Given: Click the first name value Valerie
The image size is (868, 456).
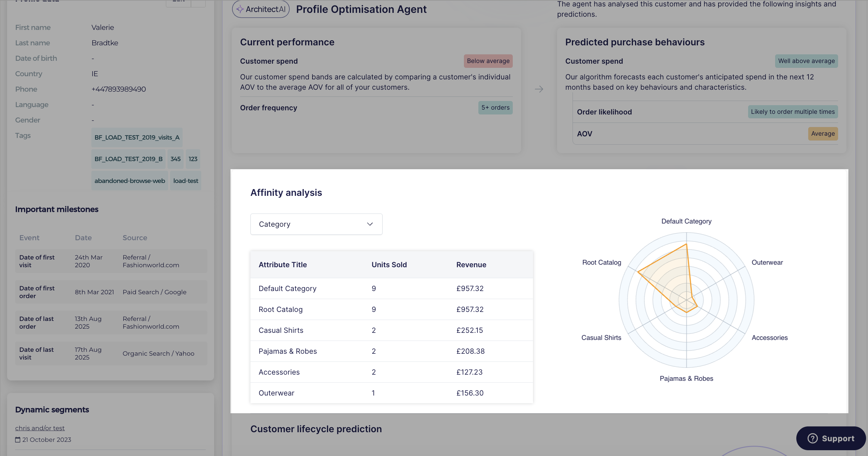Looking at the screenshot, I should [103, 27].
